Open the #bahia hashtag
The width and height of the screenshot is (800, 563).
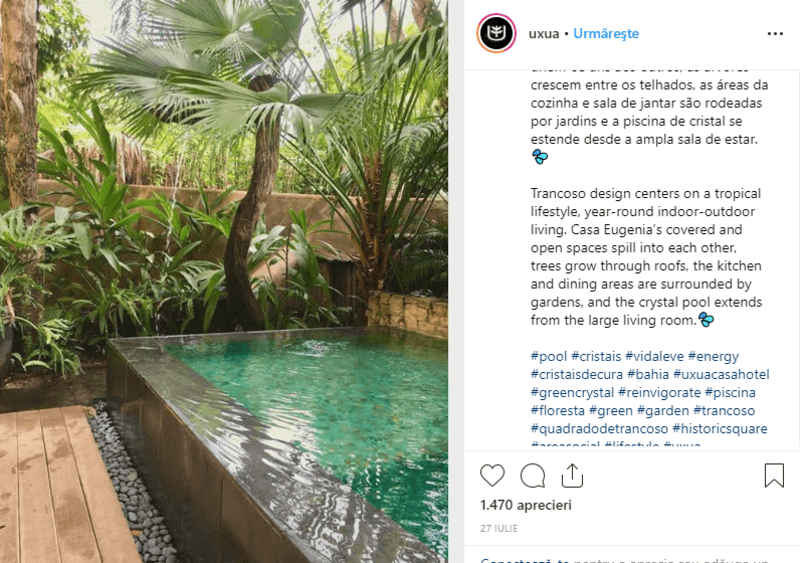tap(648, 374)
